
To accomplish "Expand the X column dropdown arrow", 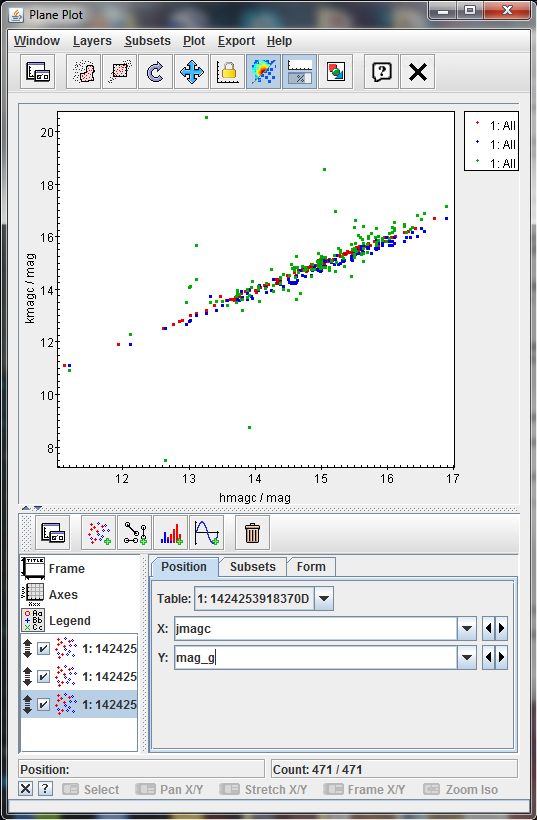I will click(x=467, y=629).
